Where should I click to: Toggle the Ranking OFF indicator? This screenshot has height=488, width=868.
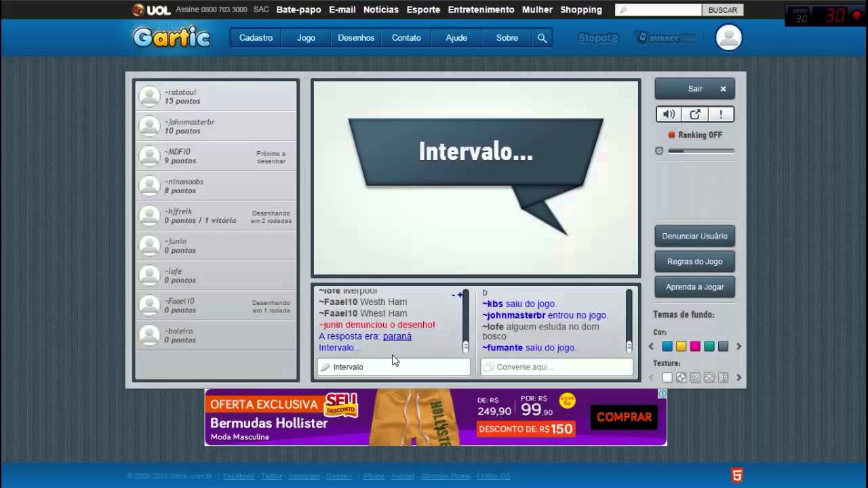(695, 135)
